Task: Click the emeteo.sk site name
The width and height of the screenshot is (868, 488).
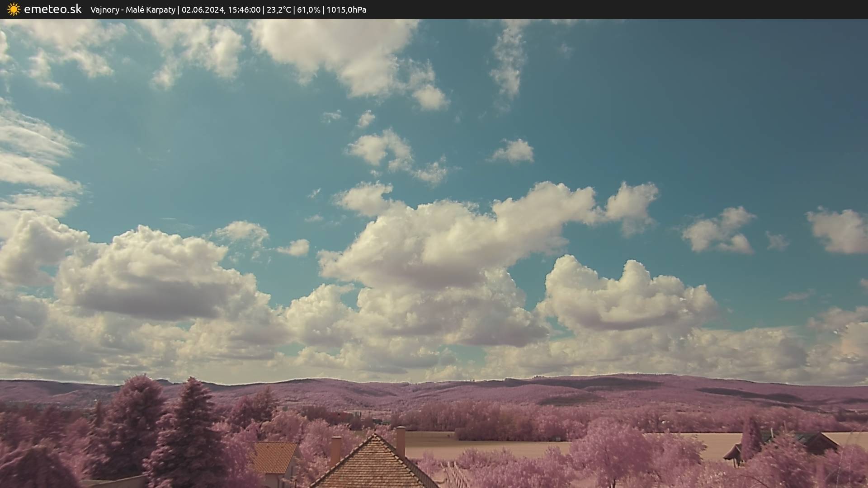Action: pyautogui.click(x=52, y=9)
